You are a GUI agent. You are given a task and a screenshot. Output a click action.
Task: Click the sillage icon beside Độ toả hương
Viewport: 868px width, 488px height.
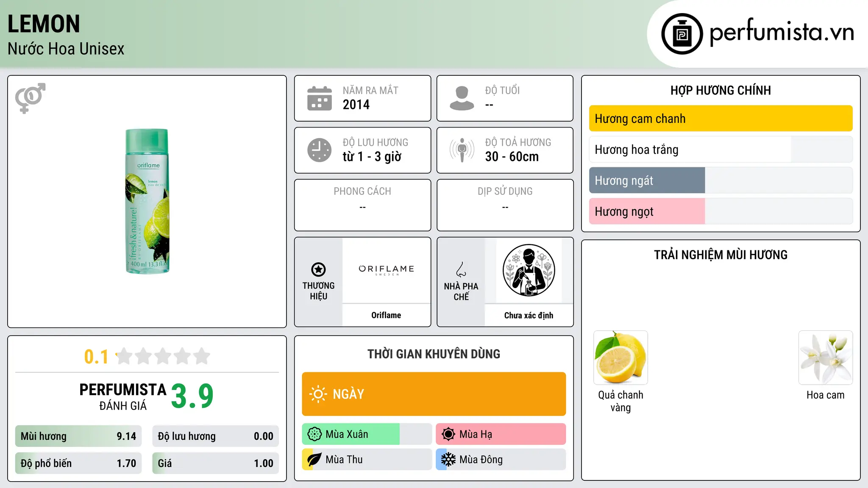pyautogui.click(x=462, y=150)
